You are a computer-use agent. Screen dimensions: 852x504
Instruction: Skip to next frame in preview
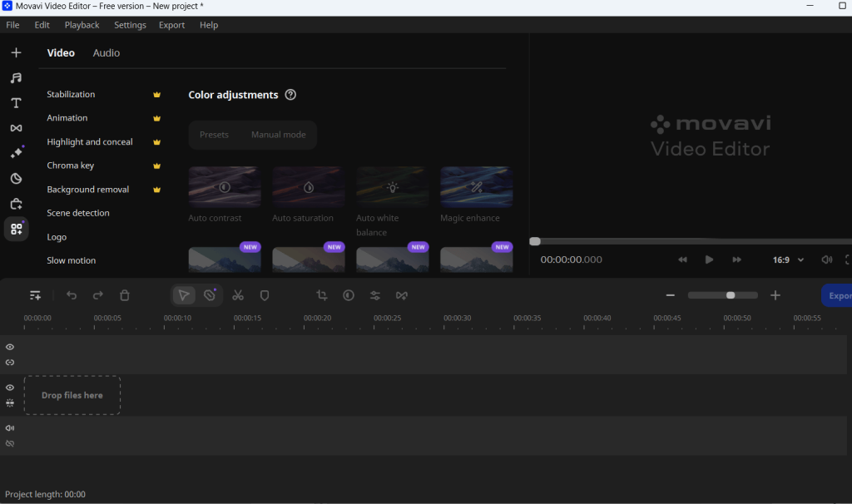point(737,259)
